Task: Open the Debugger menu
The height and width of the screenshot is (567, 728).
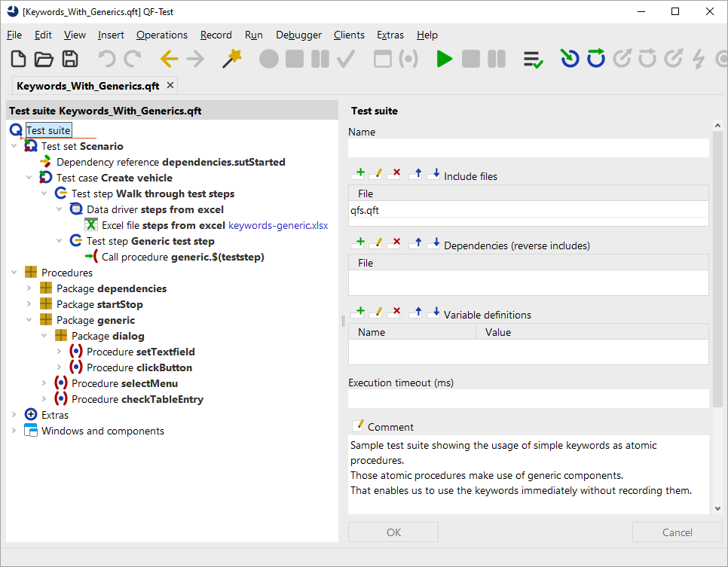Action: 298,35
